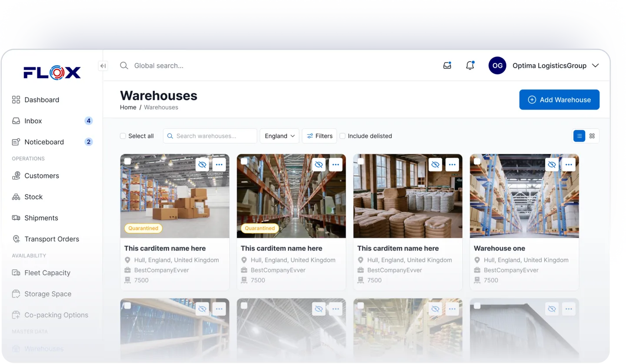Open the inbox tray icon in header
This screenshot has height=364, width=626.
[447, 66]
